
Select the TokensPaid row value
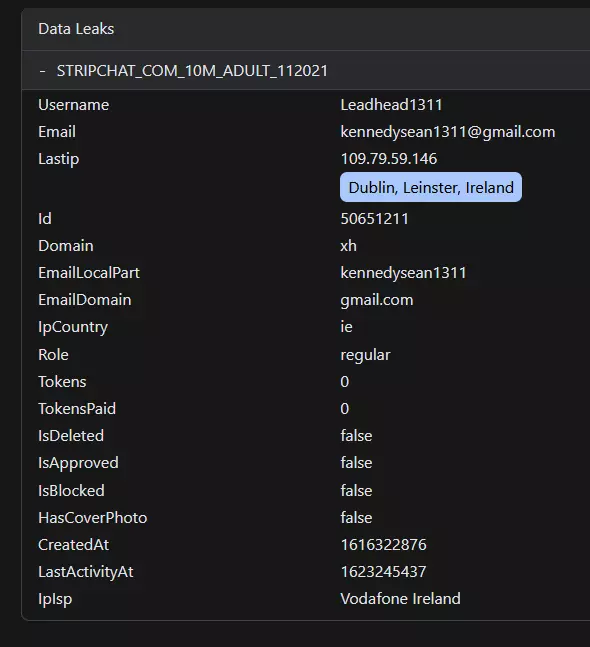pos(345,409)
